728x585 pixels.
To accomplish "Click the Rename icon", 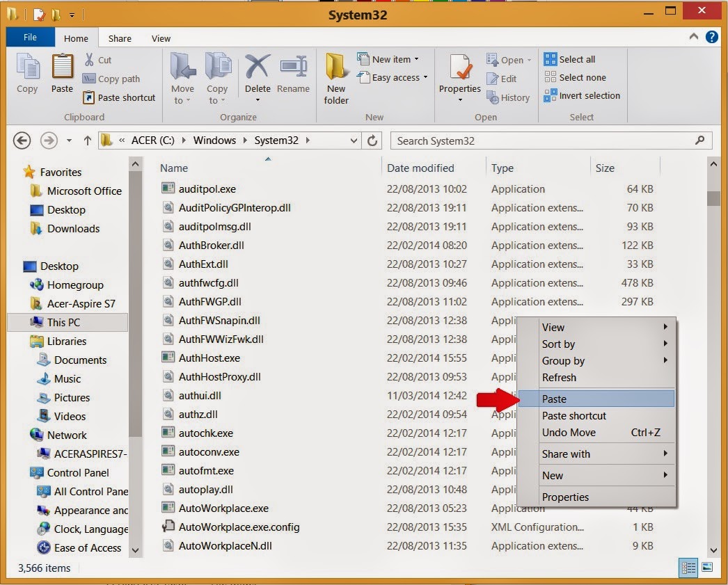I will tap(294, 66).
